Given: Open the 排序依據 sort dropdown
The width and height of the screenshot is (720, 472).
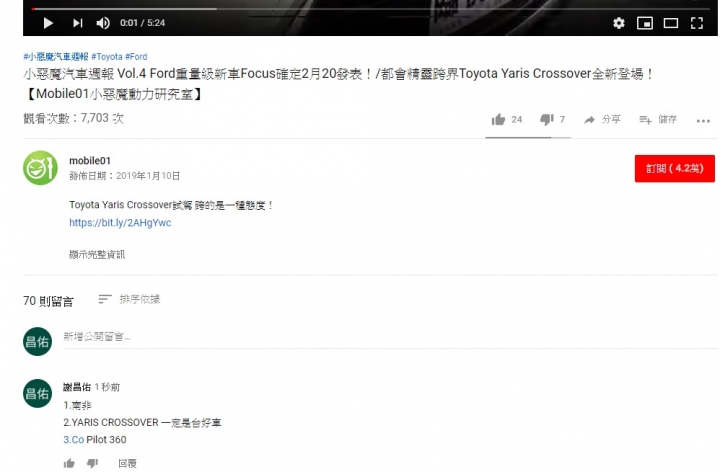Looking at the screenshot, I should click(x=129, y=299).
